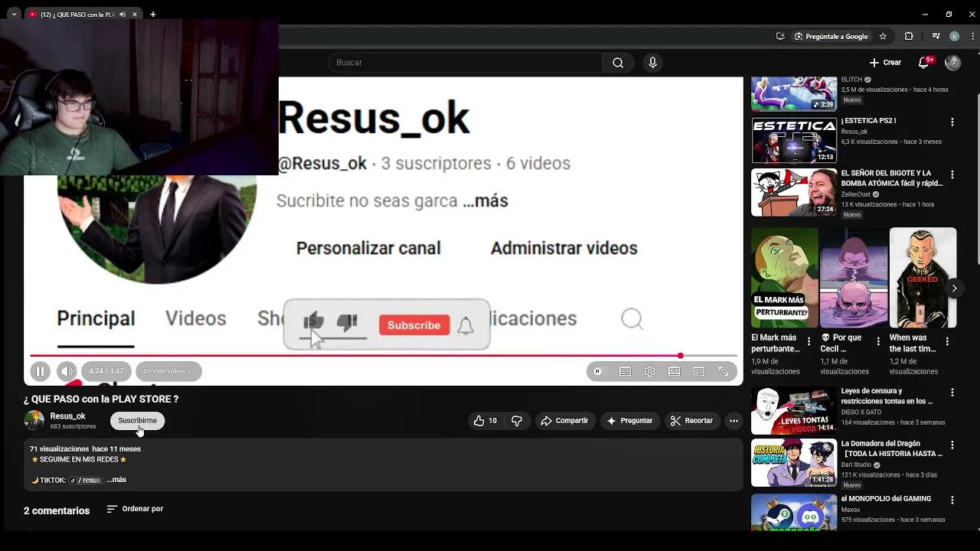The height and width of the screenshot is (551, 980).
Task: Open options for 'Leyes de censura' video
Action: click(952, 393)
